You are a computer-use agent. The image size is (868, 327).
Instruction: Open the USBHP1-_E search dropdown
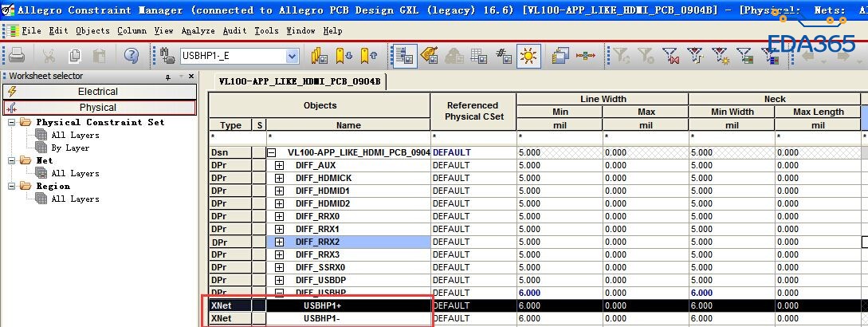[293, 56]
